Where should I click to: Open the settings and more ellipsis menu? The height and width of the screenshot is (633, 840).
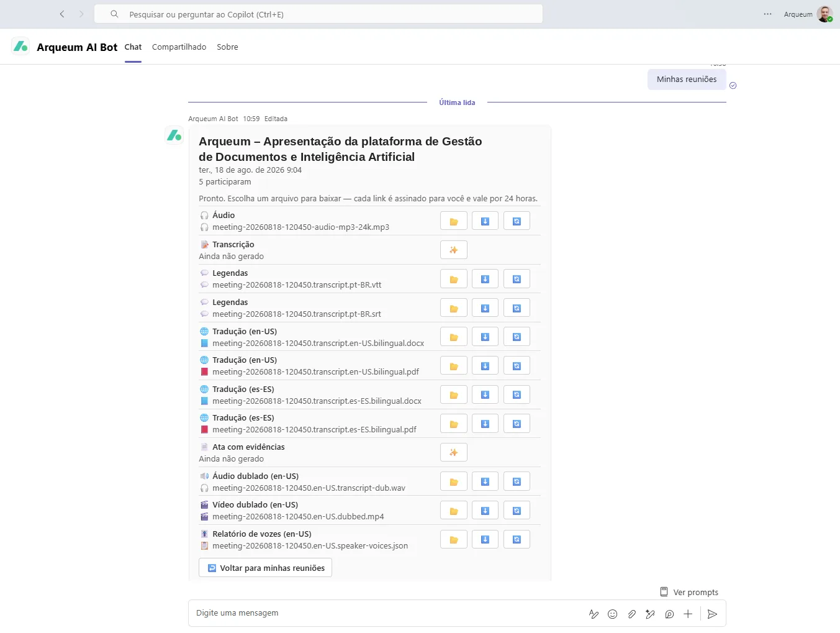point(767,14)
